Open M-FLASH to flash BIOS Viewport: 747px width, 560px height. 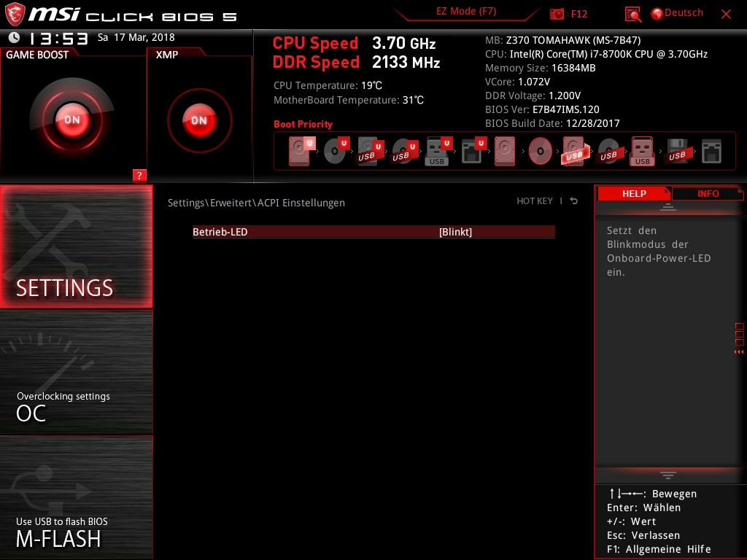(76, 497)
